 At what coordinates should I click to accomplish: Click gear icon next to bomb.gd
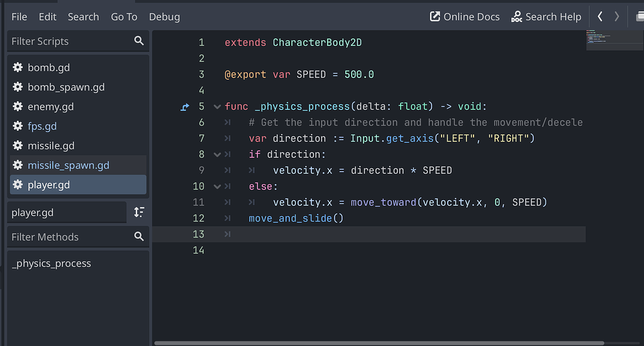18,67
